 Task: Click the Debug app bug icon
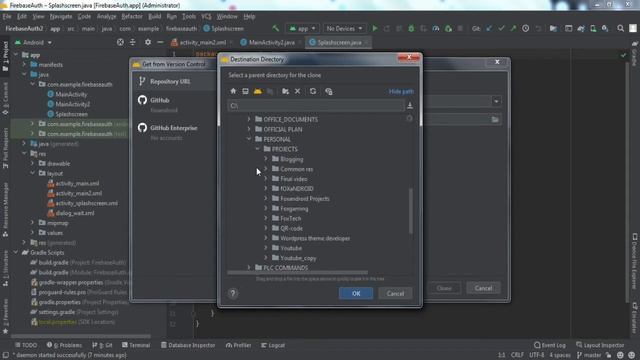pyautogui.click(x=411, y=29)
